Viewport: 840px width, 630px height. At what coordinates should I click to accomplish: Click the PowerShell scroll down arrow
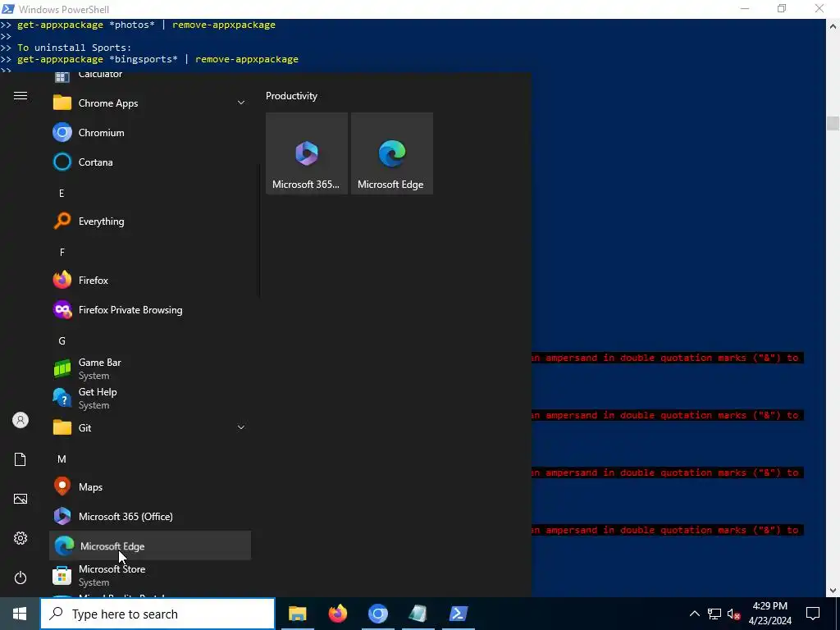833,591
